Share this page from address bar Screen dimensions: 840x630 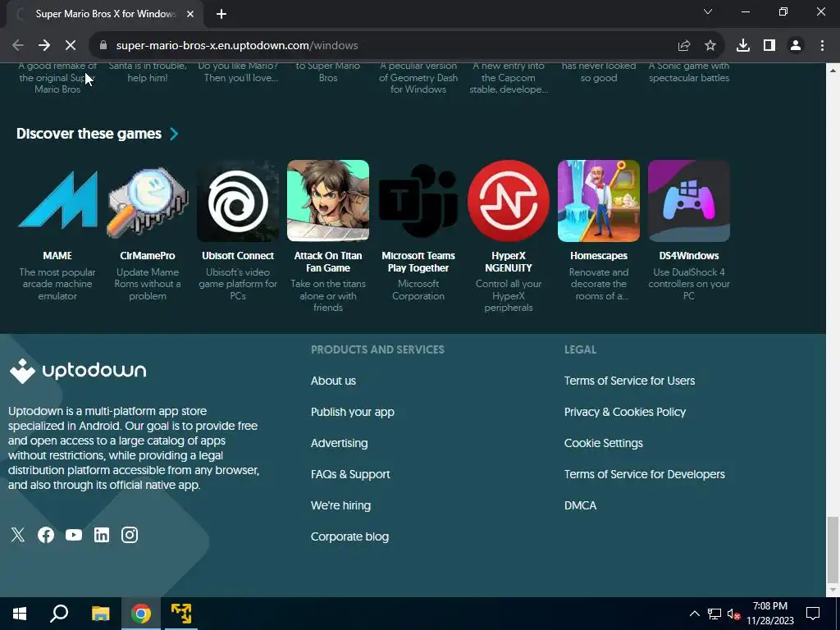[684, 46]
